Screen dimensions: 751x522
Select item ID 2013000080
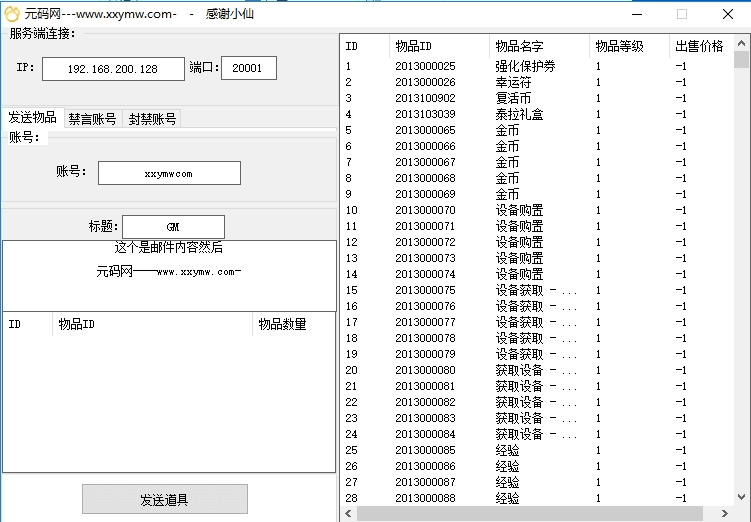click(x=425, y=370)
